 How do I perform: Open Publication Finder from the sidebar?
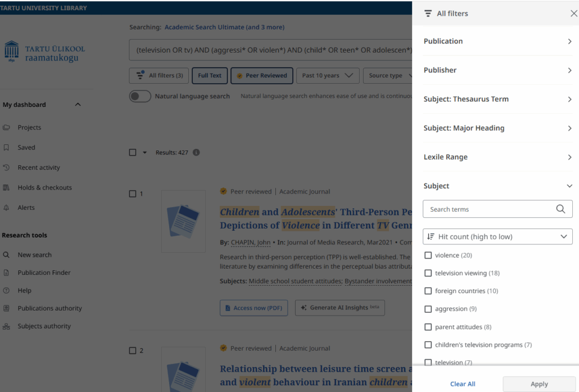[x=44, y=273]
